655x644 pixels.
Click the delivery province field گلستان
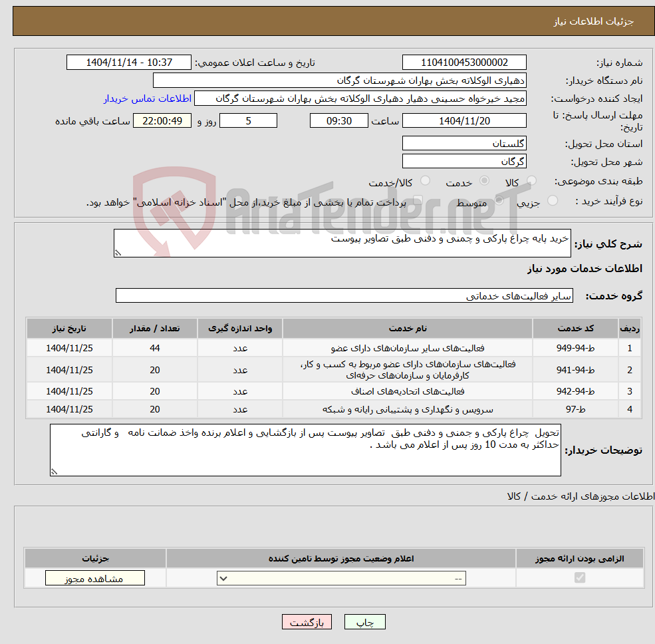click(464, 143)
